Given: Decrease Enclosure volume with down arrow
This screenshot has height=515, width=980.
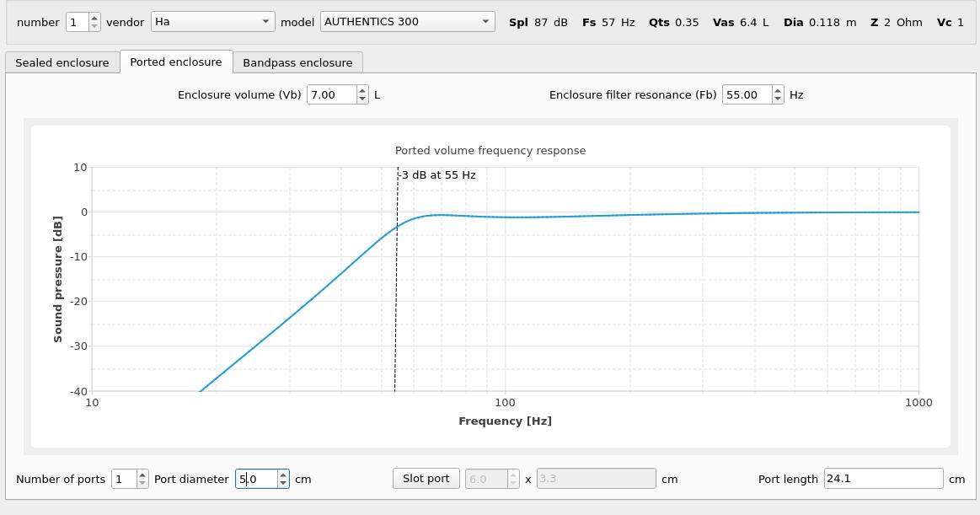Looking at the screenshot, I should click(362, 99).
